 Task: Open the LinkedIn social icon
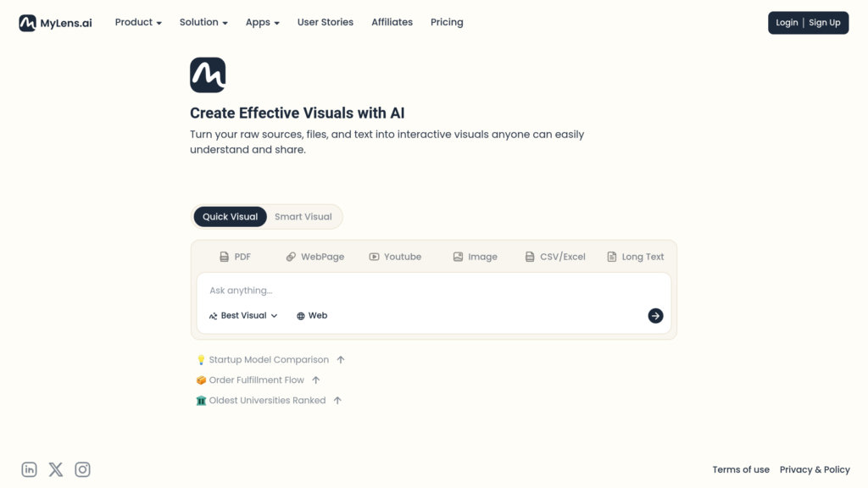pyautogui.click(x=30, y=469)
